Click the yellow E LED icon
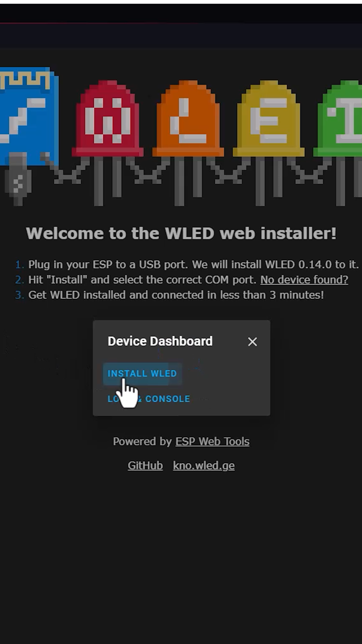The image size is (362, 644). (x=268, y=119)
